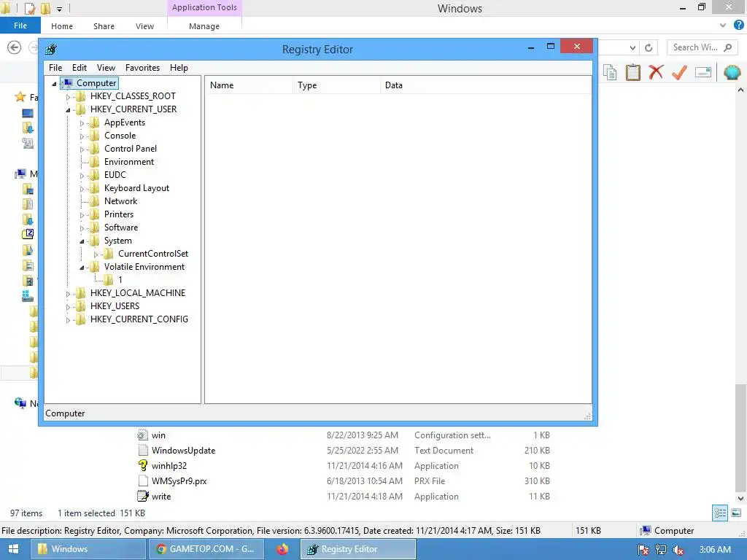Viewport: 747px width, 560px height.
Task: Collapse the Volatile Environment key
Action: [x=82, y=268]
